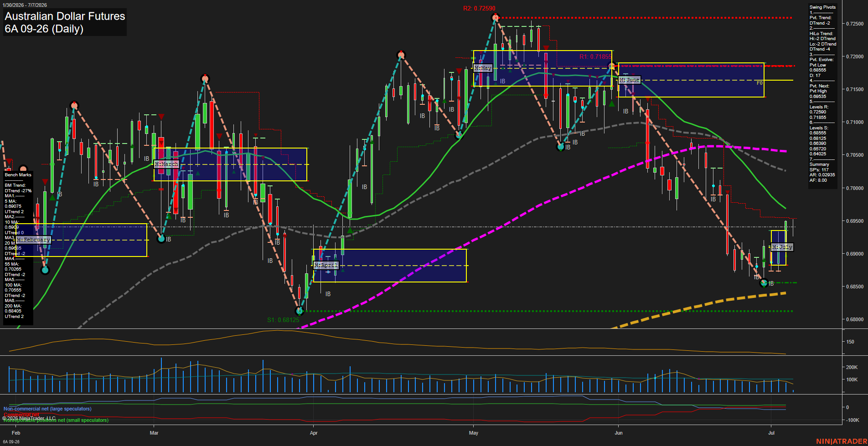Click the D: 17 value
This screenshot has width=868, height=446.
click(815, 76)
